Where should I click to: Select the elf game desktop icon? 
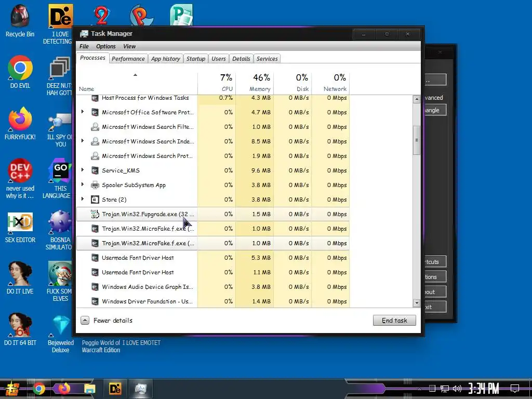[x=59, y=282]
